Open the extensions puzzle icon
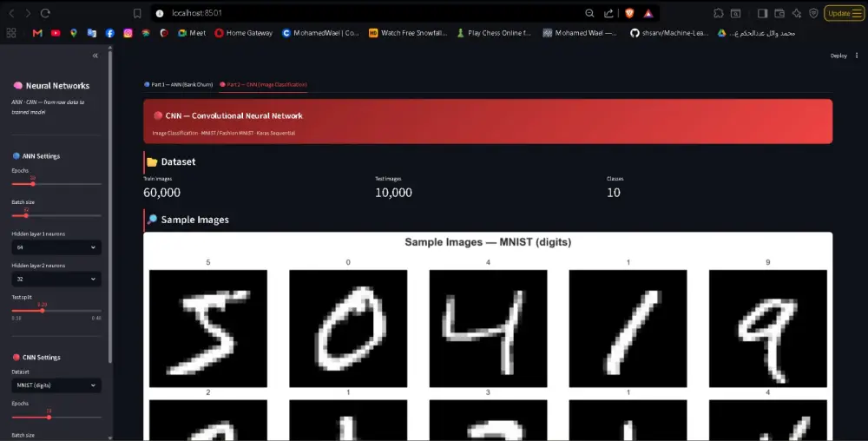 coord(719,13)
